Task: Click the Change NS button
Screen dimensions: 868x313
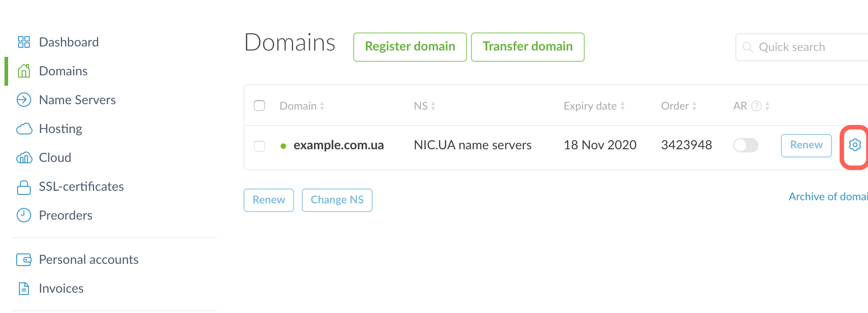Action: (337, 200)
